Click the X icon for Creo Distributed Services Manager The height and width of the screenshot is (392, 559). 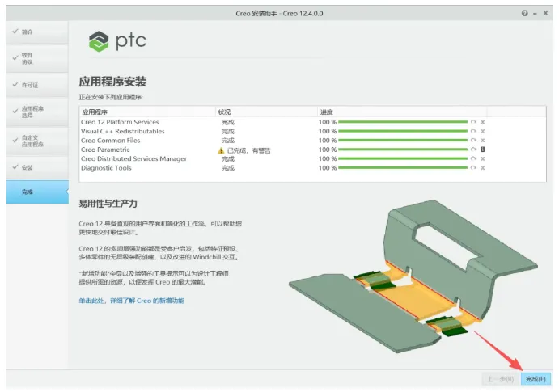pos(483,158)
